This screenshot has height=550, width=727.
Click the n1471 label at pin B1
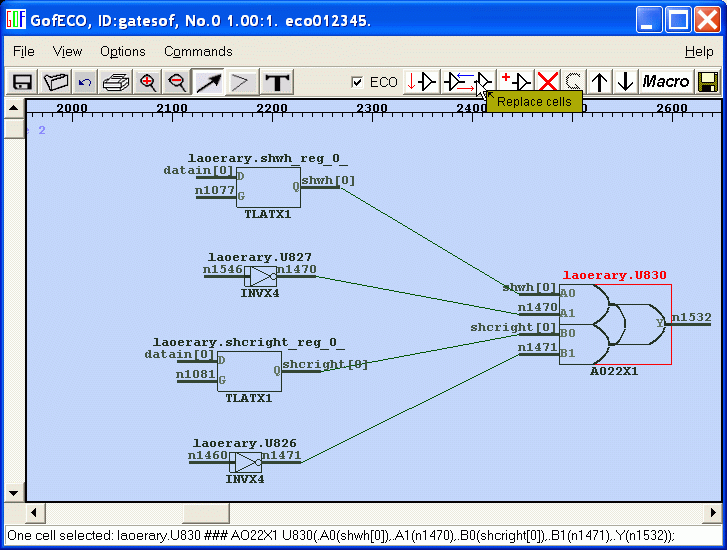tap(537, 347)
